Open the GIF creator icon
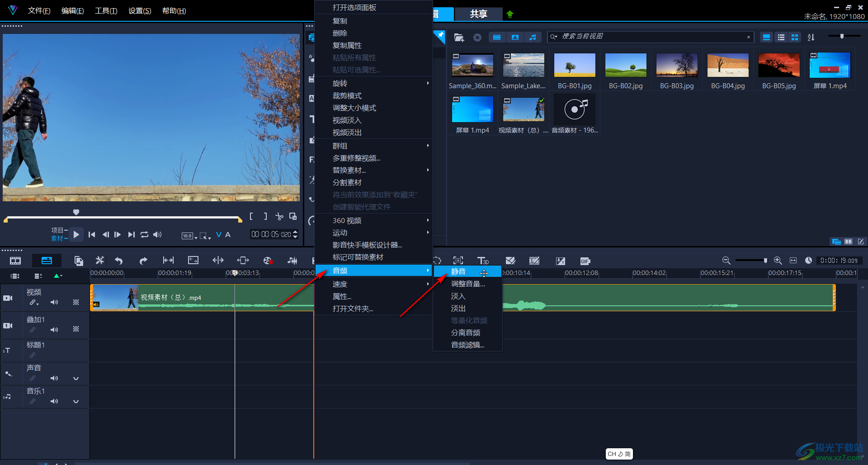 (x=585, y=261)
